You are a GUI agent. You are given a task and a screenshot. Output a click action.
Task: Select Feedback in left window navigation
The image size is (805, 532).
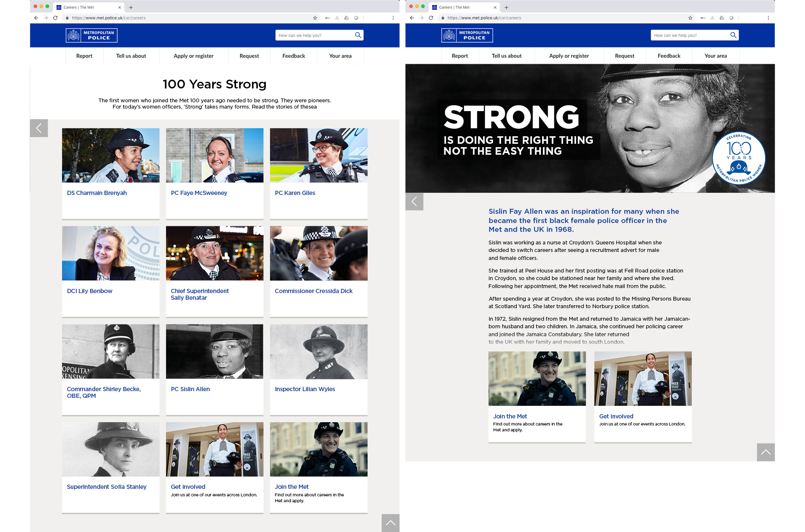click(293, 56)
